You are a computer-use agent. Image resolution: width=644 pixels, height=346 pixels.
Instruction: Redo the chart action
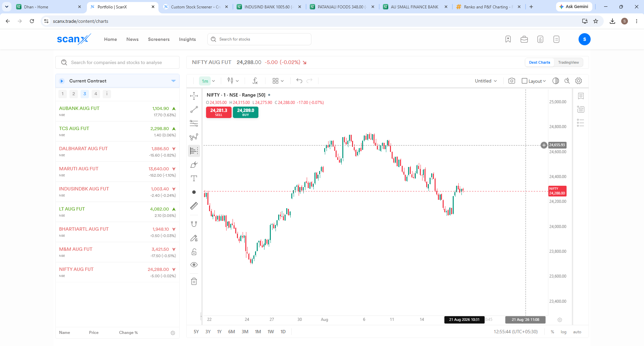coord(309,81)
